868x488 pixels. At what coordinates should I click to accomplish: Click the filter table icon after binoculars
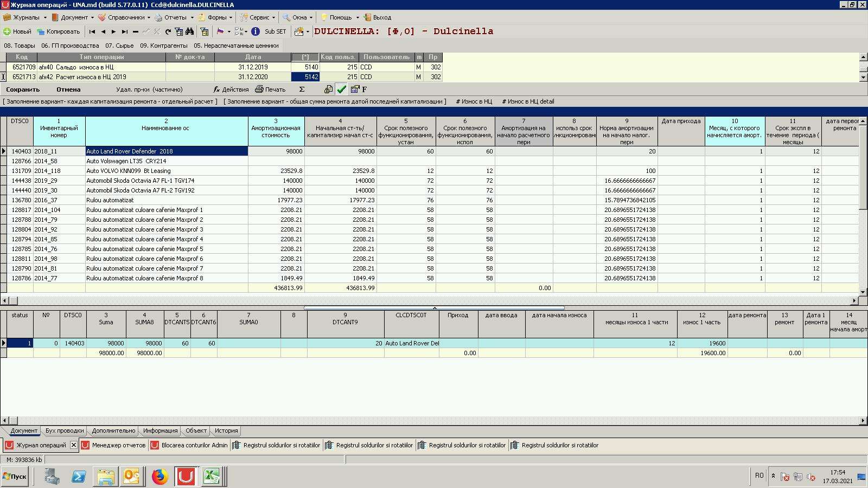pos(204,31)
